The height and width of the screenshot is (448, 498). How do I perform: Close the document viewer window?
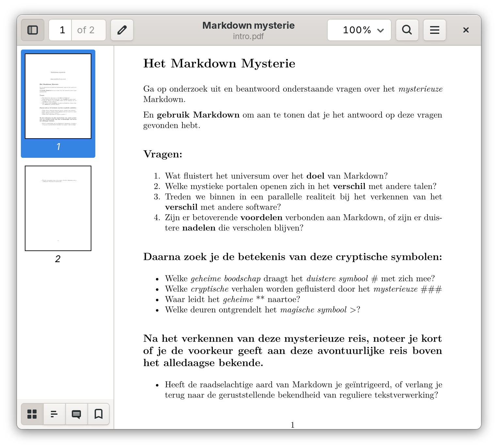tap(466, 30)
